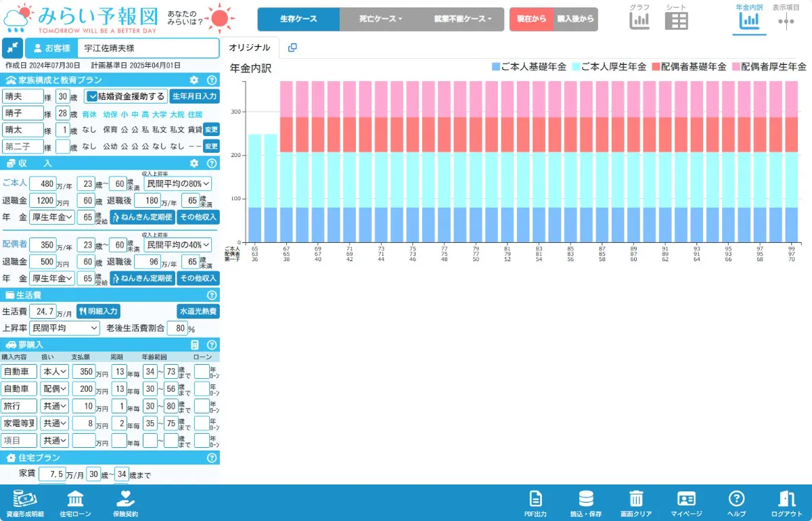
Task: Click 家賃 amount field 7.5
Action: (x=51, y=474)
